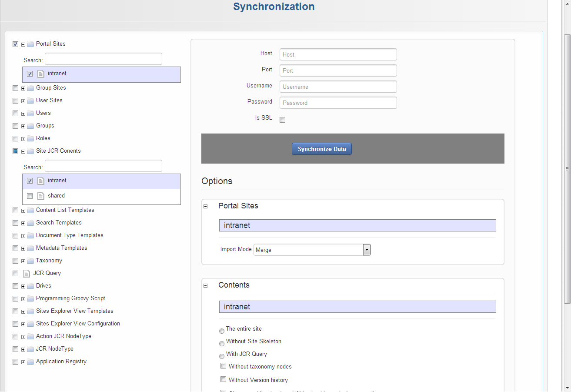Image resolution: width=571 pixels, height=392 pixels.
Task: Expand the Group Sites tree node
Action: (x=23, y=88)
